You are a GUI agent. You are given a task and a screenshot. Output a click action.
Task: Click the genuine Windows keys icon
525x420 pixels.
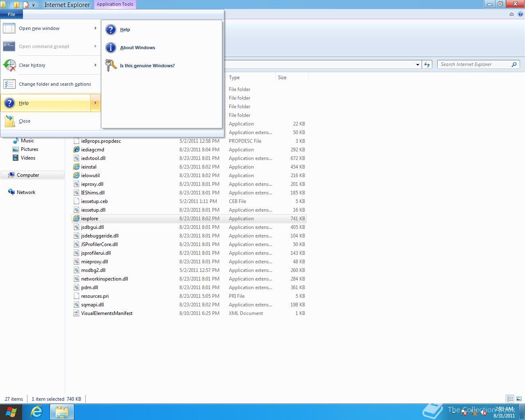tap(111, 66)
